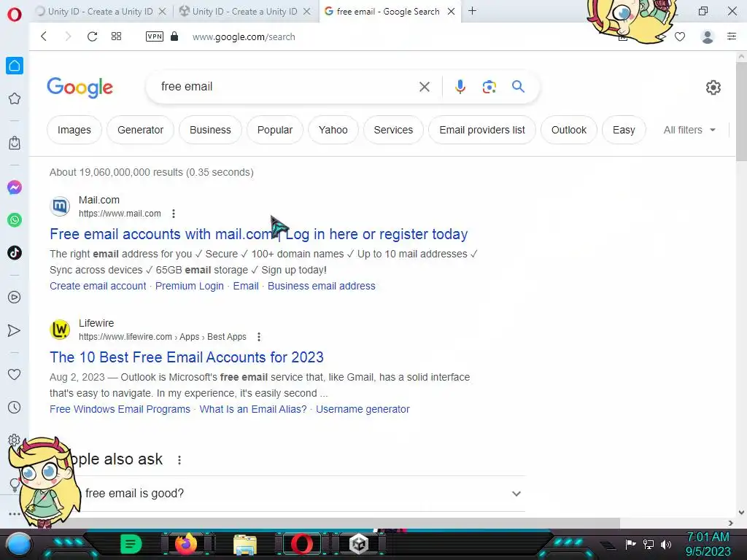Click in the 'free email' search field
This screenshot has width=747, height=560.
(x=286, y=87)
